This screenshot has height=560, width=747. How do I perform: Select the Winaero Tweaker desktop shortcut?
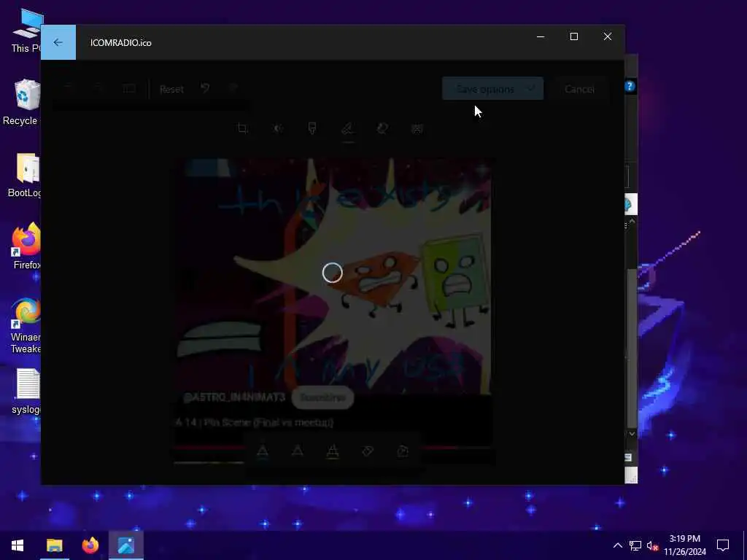(x=26, y=325)
